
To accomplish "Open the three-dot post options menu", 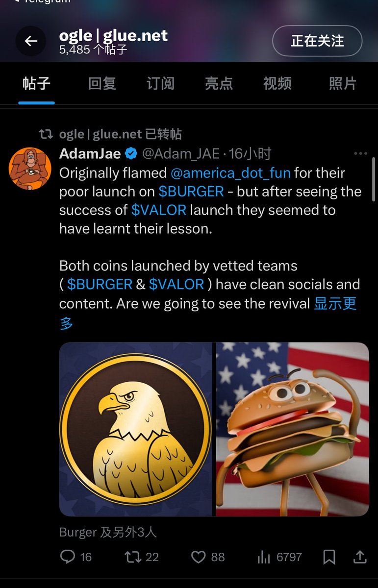I will click(x=360, y=154).
